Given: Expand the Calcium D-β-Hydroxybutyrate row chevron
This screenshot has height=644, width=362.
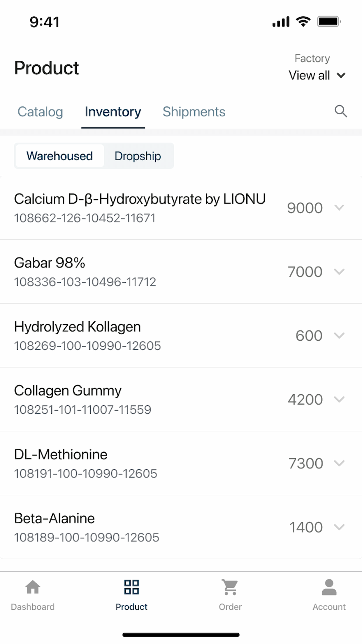Looking at the screenshot, I should (339, 208).
